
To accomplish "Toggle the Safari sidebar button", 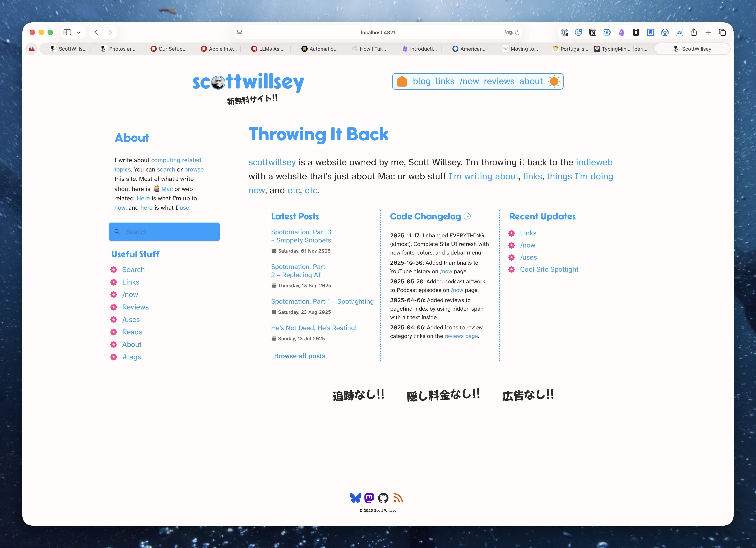I will [x=67, y=32].
